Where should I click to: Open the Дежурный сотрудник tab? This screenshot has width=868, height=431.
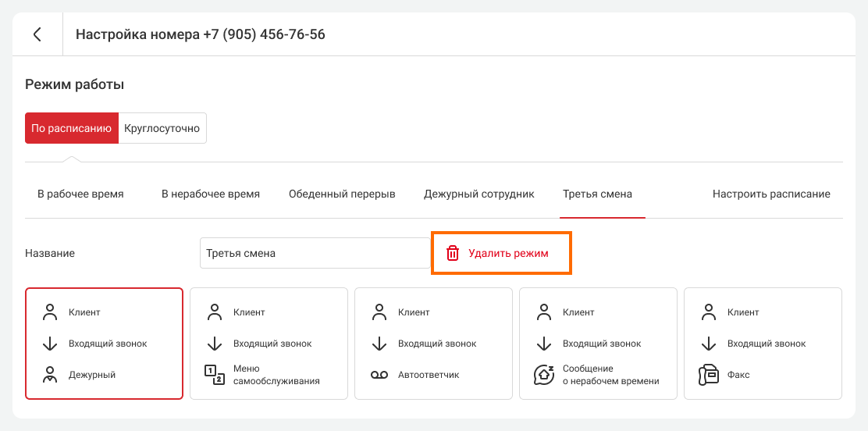(479, 194)
